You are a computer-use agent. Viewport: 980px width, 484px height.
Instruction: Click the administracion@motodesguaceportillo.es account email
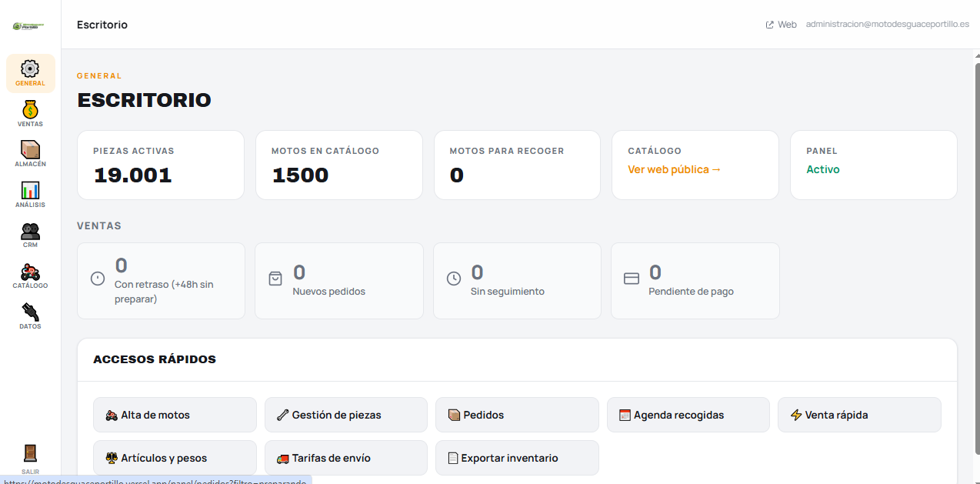pyautogui.click(x=887, y=25)
